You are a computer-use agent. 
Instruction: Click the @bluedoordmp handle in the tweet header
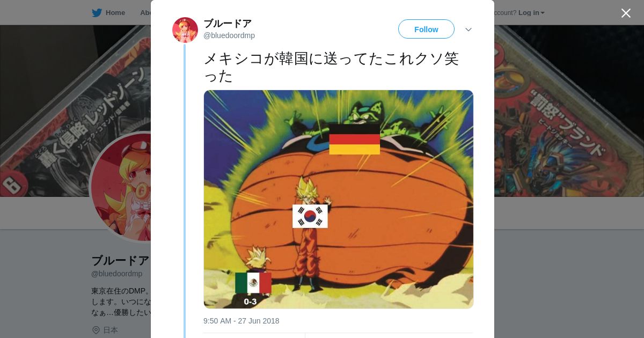229,35
